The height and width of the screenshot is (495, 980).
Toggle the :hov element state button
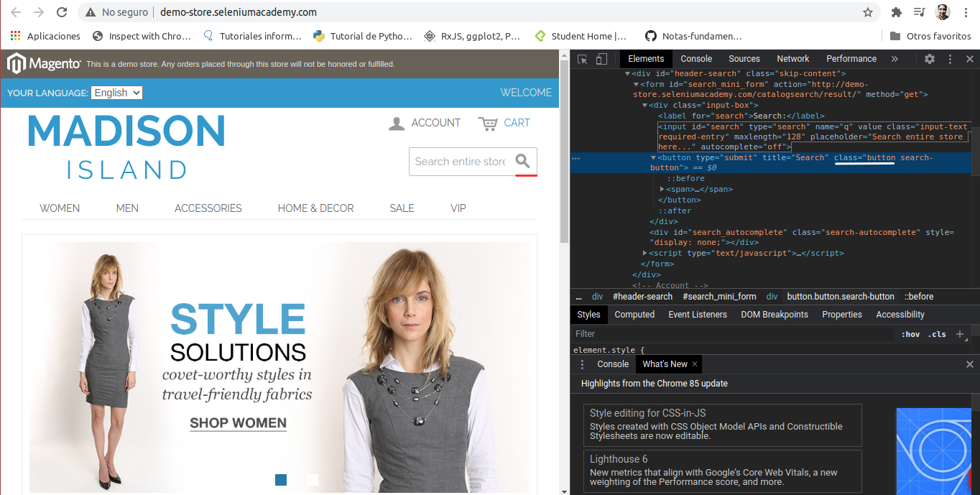[x=910, y=334]
